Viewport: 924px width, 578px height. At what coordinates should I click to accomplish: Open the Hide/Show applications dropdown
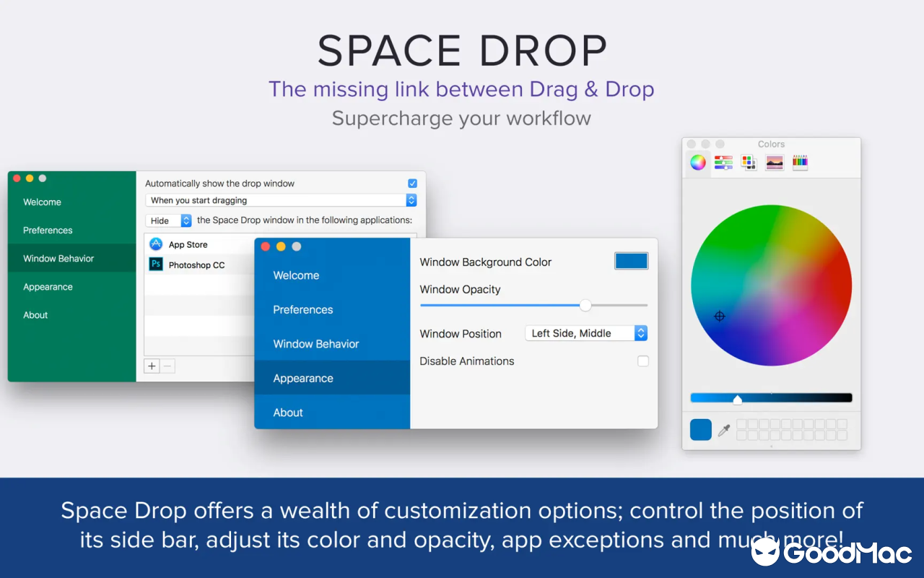(168, 220)
